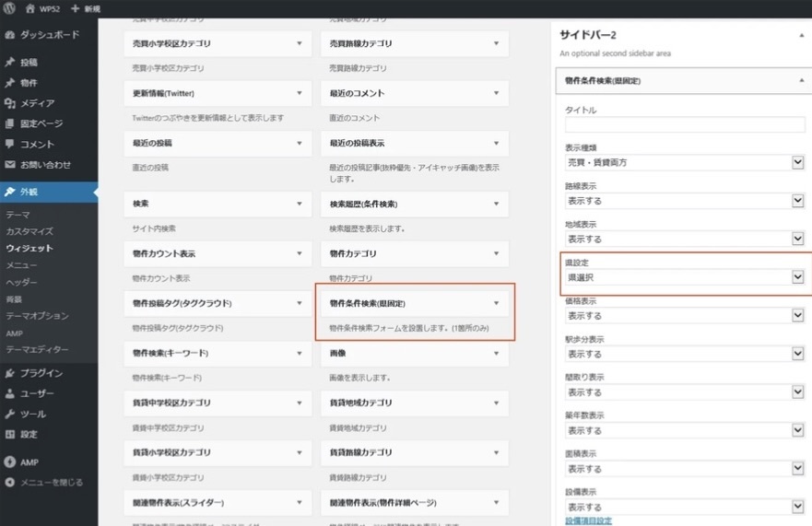Image resolution: width=812 pixels, height=526 pixels.
Task: Open コメント speech bubble icon
Action: (10, 144)
